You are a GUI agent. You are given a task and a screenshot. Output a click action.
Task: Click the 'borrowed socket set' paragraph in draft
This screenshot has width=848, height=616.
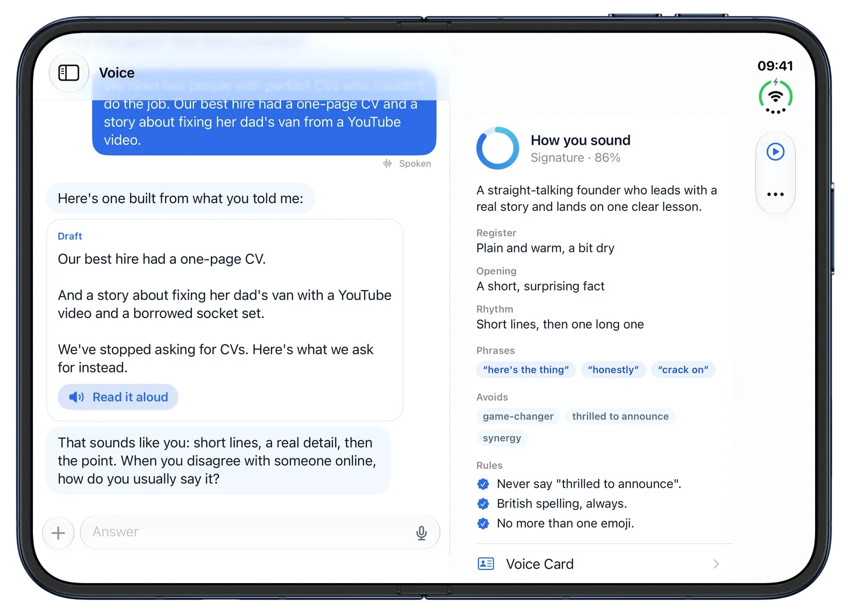pos(225,304)
